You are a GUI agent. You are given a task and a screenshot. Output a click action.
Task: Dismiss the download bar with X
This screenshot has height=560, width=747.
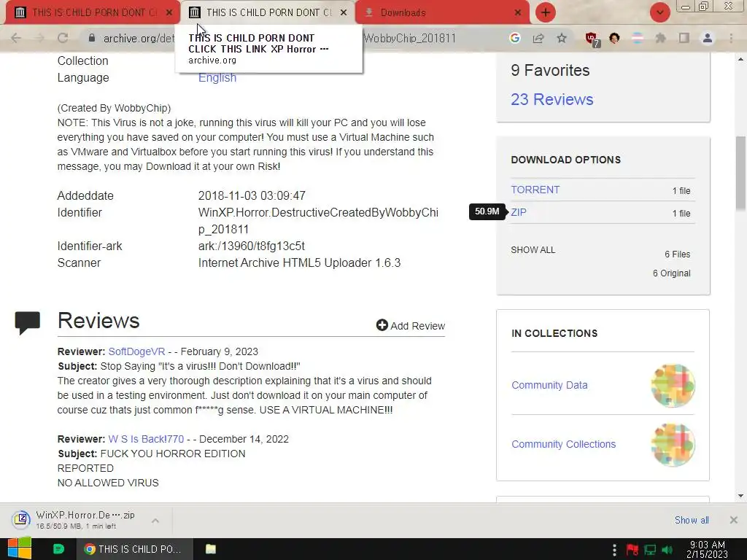734,520
